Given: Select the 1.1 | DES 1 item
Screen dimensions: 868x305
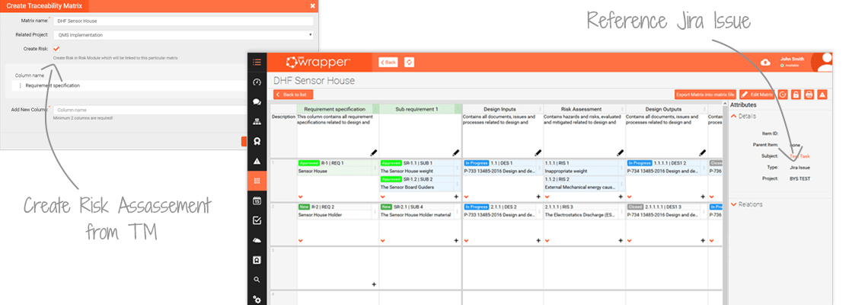Looking at the screenshot, I should tap(502, 168).
